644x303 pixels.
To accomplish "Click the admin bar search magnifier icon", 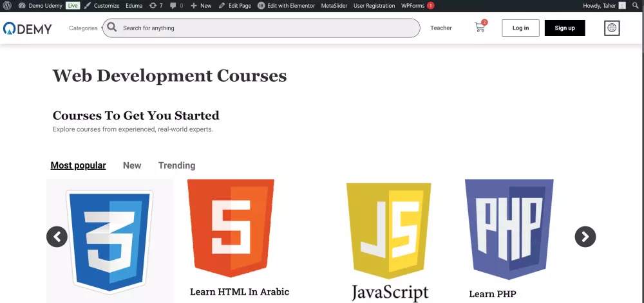I will (636, 6).
